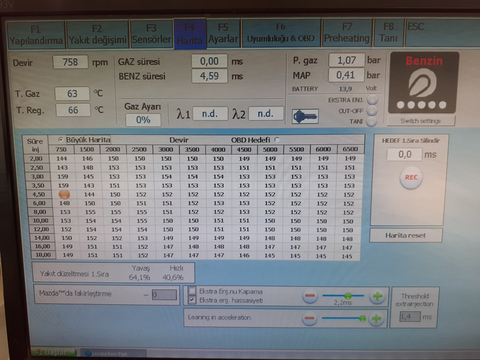Click the MAP 0,41 value
480x360 pixels.
click(346, 75)
